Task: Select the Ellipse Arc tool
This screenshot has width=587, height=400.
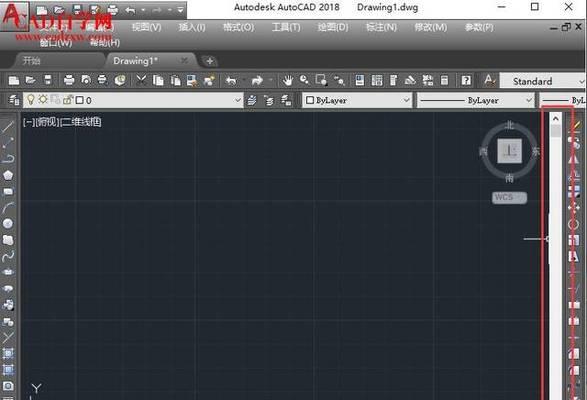Action: tap(8, 288)
